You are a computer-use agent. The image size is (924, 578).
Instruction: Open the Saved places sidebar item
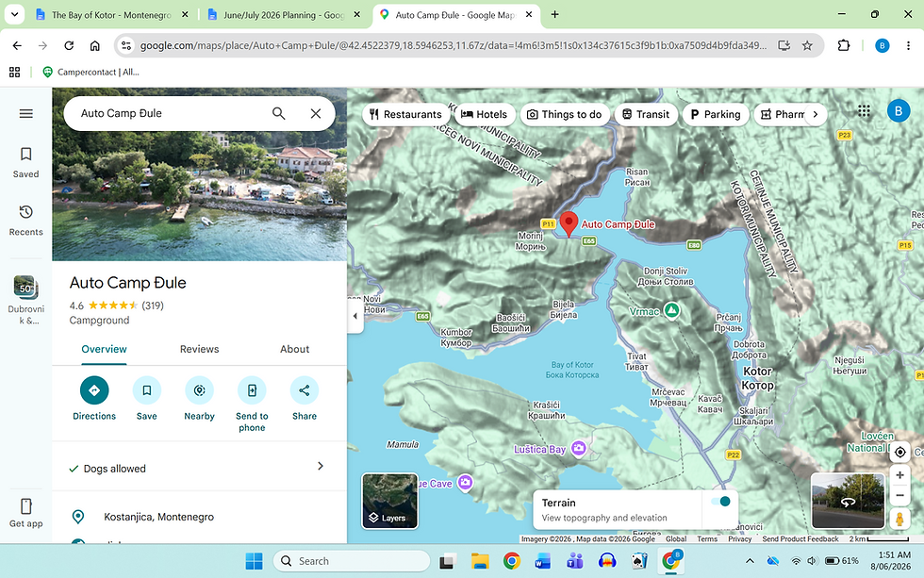(x=26, y=162)
